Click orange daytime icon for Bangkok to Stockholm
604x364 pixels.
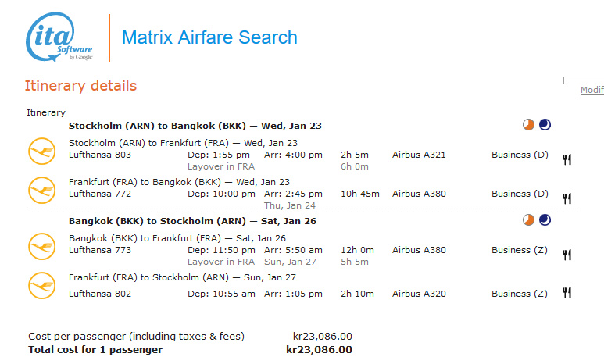pyautogui.click(x=529, y=220)
